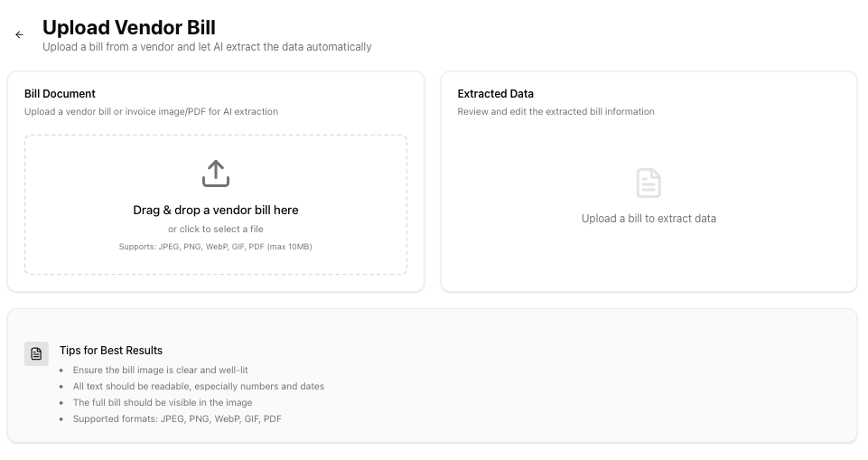868x460 pixels.
Task: Click the "Bill Document" card heading
Action: pyautogui.click(x=60, y=94)
